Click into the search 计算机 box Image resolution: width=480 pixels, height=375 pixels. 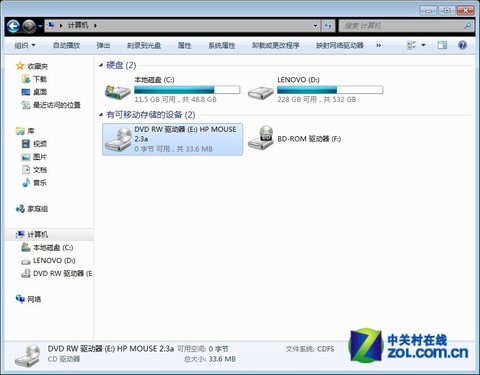point(406,26)
